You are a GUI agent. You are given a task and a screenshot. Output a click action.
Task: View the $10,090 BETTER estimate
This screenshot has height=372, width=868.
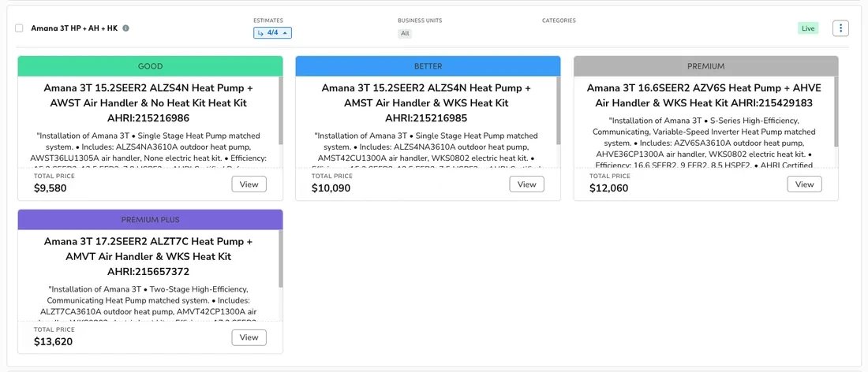pos(526,184)
